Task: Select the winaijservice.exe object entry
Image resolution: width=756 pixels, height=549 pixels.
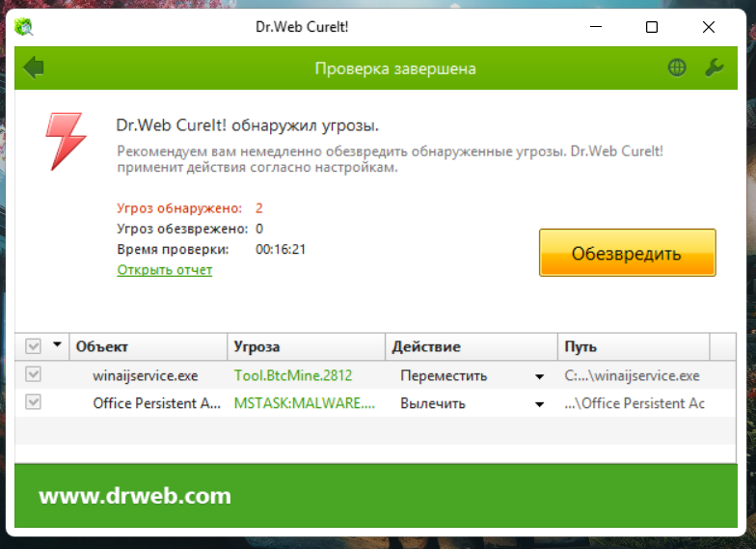Action: pos(145,376)
